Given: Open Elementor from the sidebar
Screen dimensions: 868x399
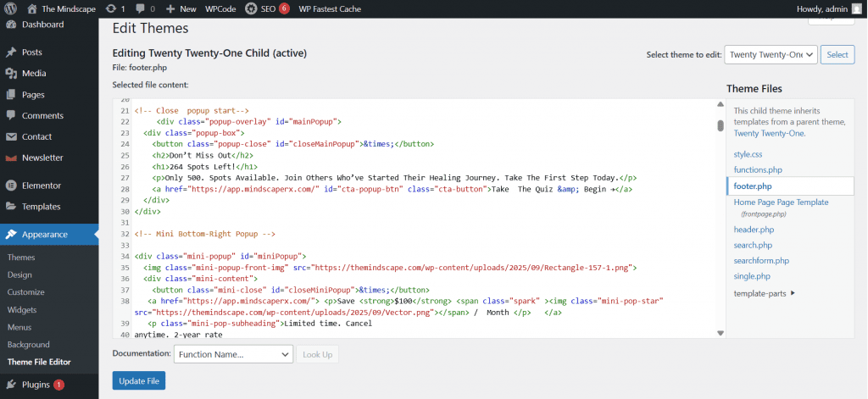Looking at the screenshot, I should pos(40,185).
